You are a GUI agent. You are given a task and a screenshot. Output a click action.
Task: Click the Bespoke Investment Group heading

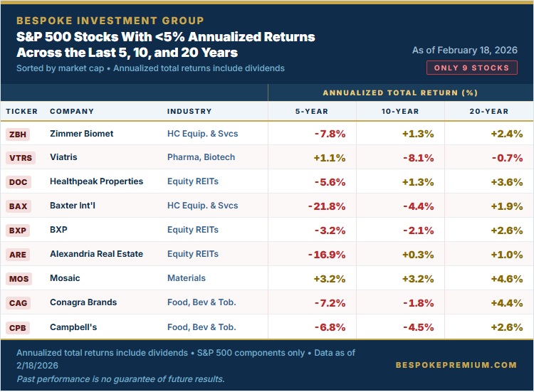click(x=110, y=21)
